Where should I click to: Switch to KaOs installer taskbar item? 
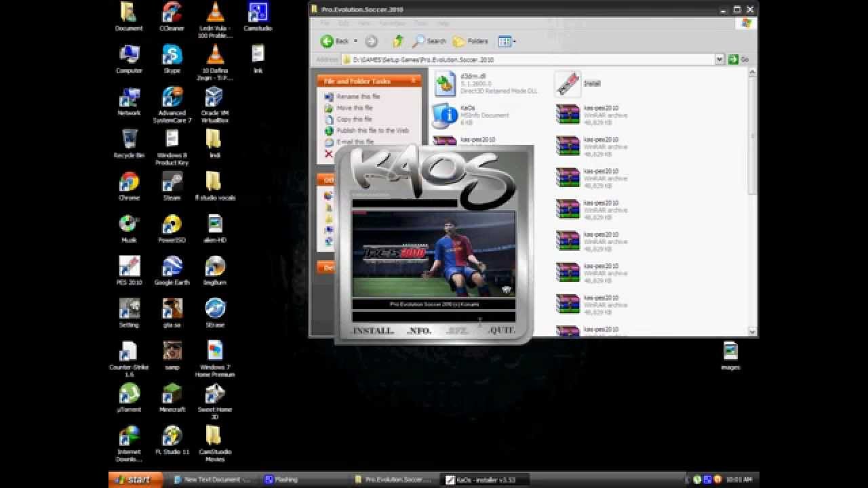(484, 480)
